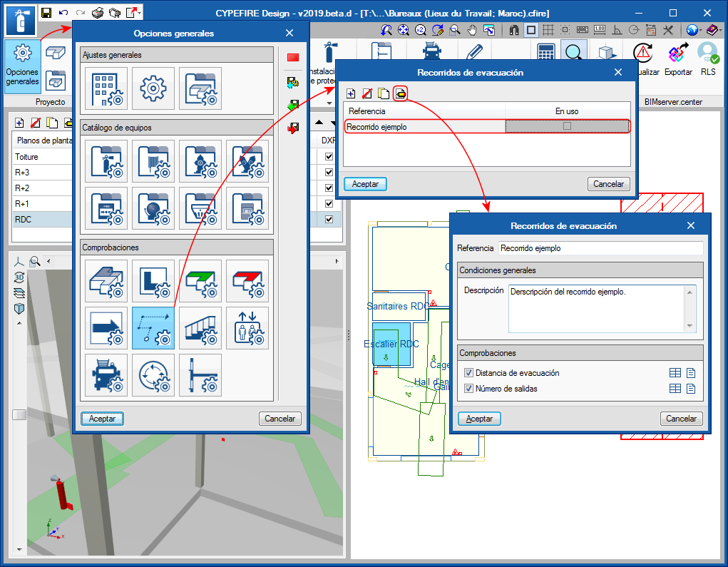Click the printer icon in title bar

pos(98,13)
